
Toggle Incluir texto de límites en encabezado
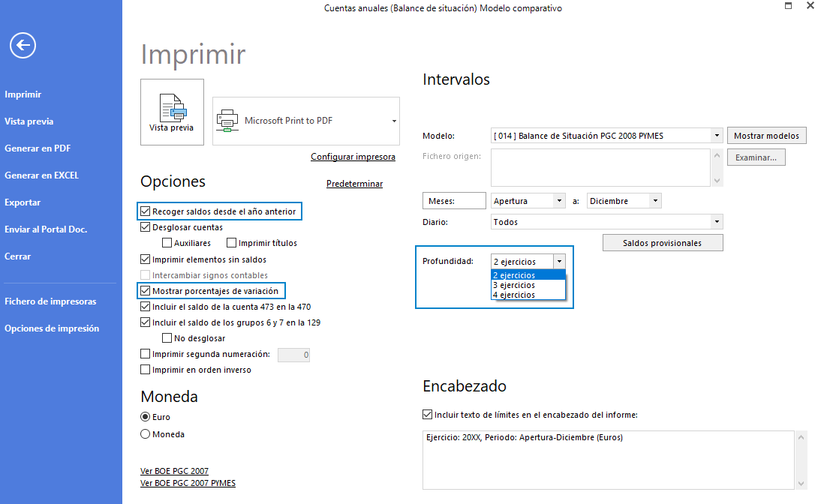pos(427,415)
